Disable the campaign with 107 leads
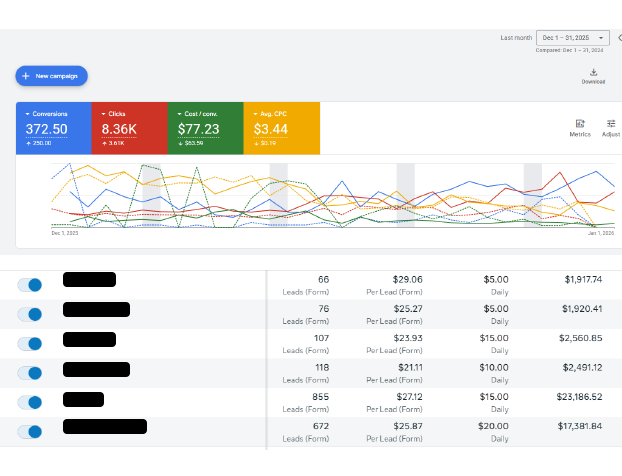The width and height of the screenshot is (622, 476). pyautogui.click(x=31, y=344)
